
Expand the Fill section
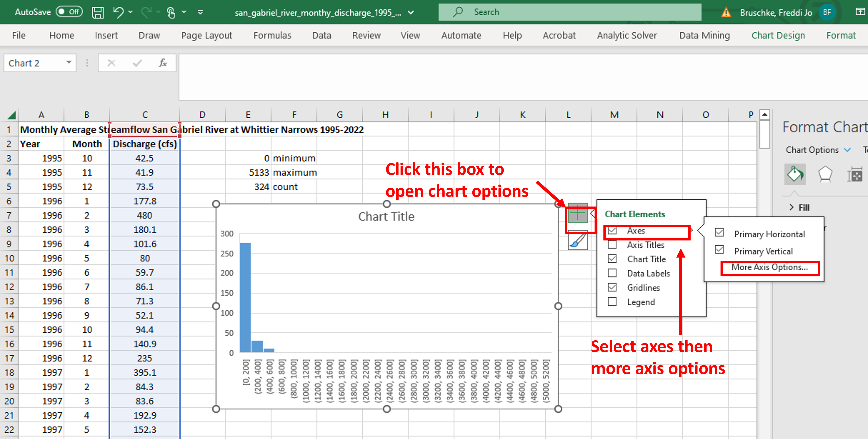(791, 207)
